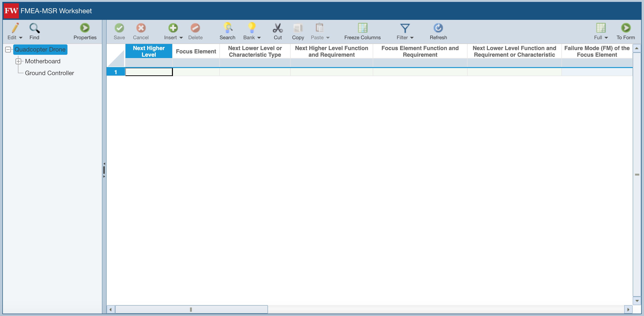
Task: Click the Full view grid icon
Action: click(x=601, y=28)
